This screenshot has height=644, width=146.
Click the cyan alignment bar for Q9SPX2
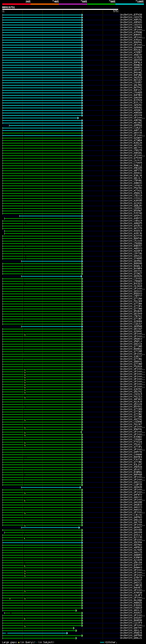(x=51, y=216)
